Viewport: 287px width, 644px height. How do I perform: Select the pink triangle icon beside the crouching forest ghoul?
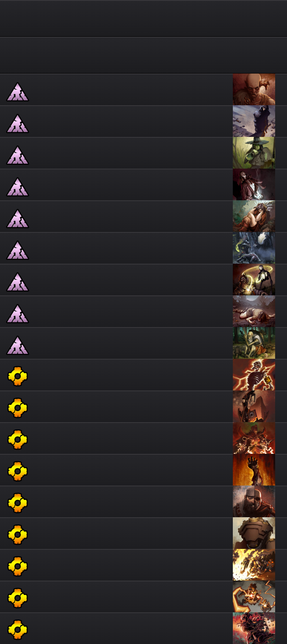[17, 345]
